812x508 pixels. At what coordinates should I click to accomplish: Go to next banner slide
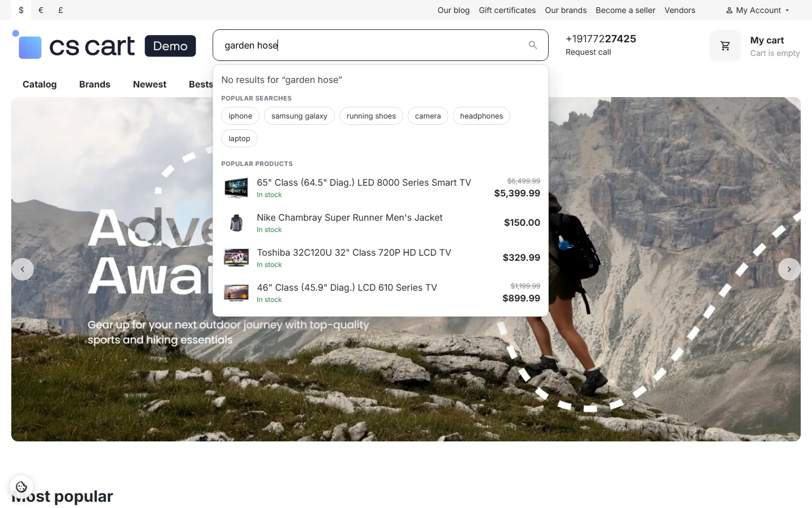click(x=789, y=269)
